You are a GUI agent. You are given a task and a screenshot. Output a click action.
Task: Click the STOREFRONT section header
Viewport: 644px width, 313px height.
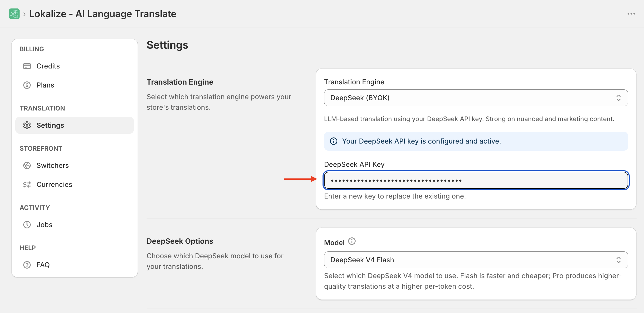click(x=41, y=149)
